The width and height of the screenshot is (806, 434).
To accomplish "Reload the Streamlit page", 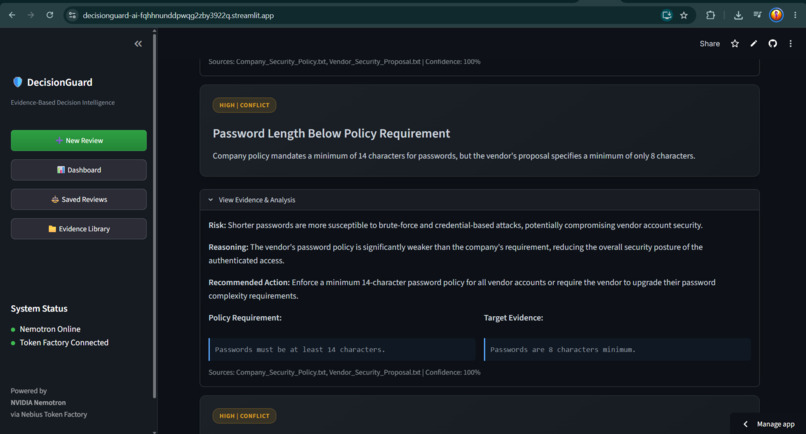I will [x=50, y=15].
